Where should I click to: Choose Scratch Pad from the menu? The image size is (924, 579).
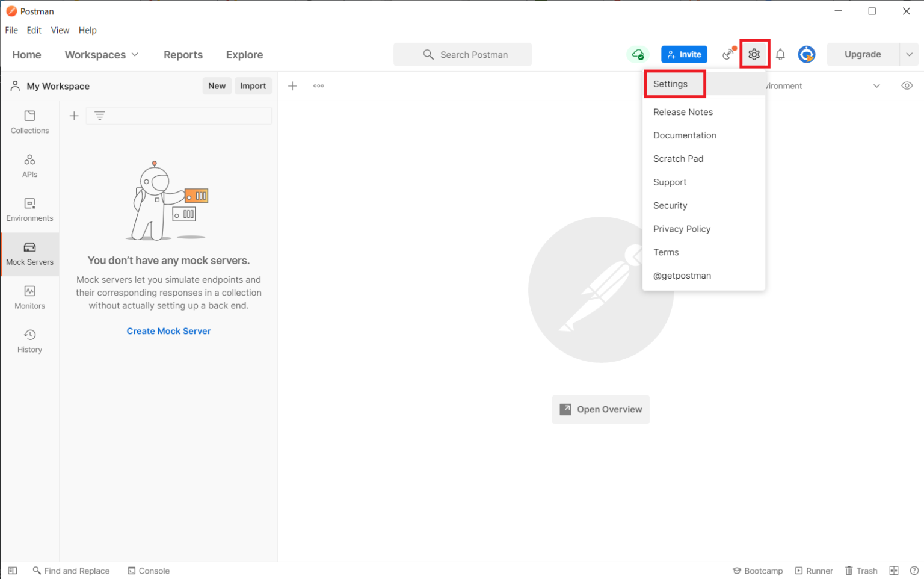678,159
